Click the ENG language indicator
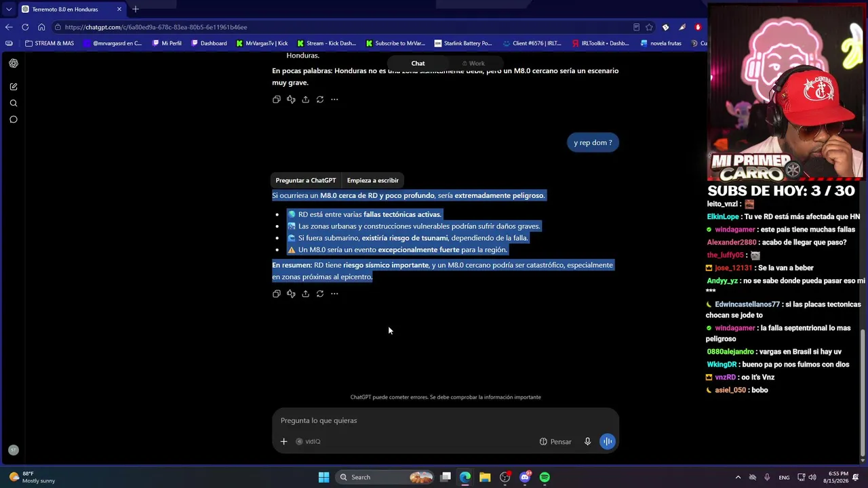The image size is (868, 488). 784,477
